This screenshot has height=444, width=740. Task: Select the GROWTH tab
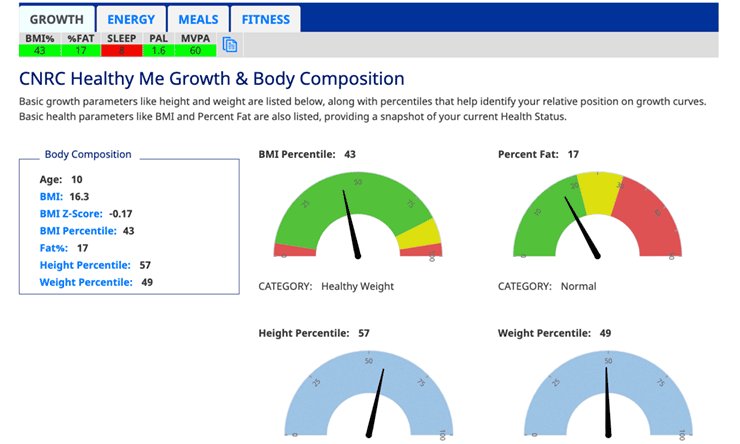[57, 19]
